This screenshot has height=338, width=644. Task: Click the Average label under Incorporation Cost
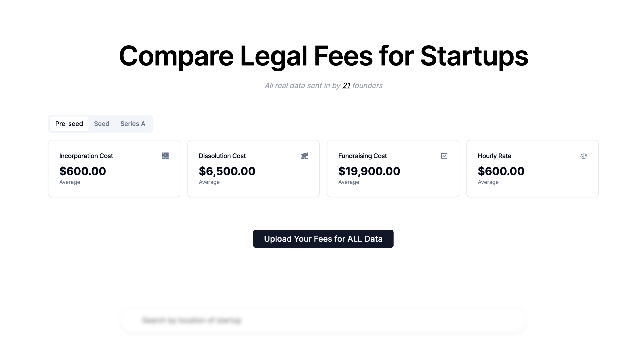69,182
